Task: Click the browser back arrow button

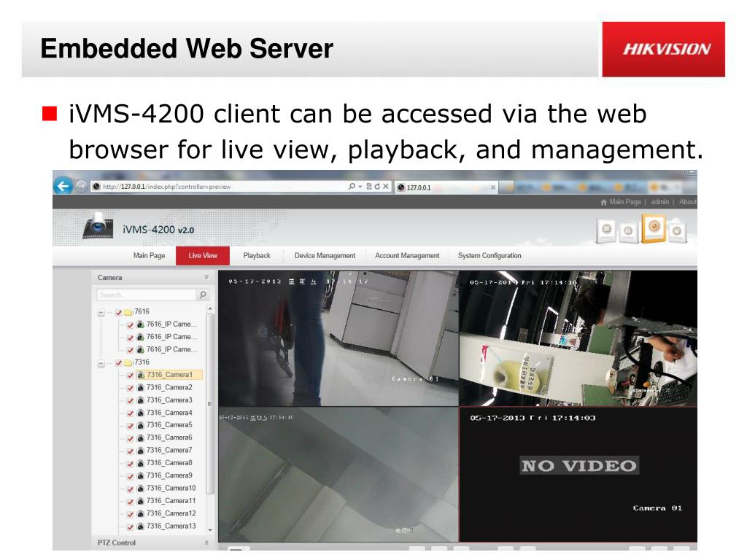Action: click(x=63, y=186)
